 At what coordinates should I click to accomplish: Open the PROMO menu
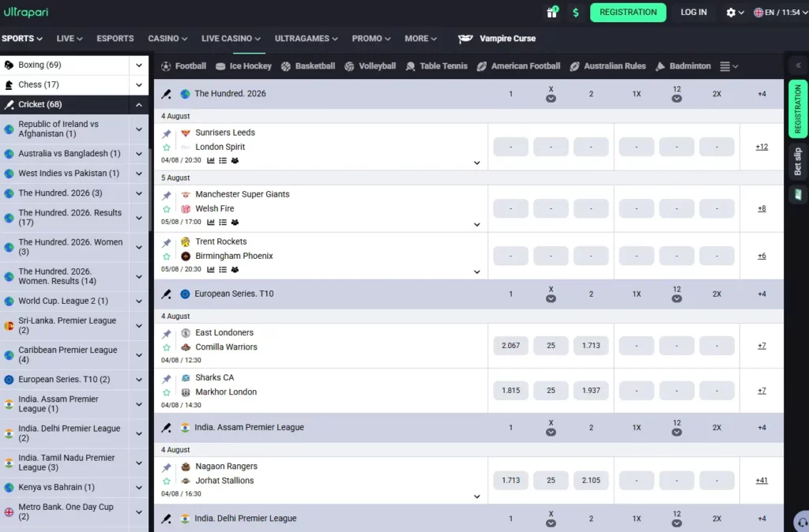tap(371, 39)
